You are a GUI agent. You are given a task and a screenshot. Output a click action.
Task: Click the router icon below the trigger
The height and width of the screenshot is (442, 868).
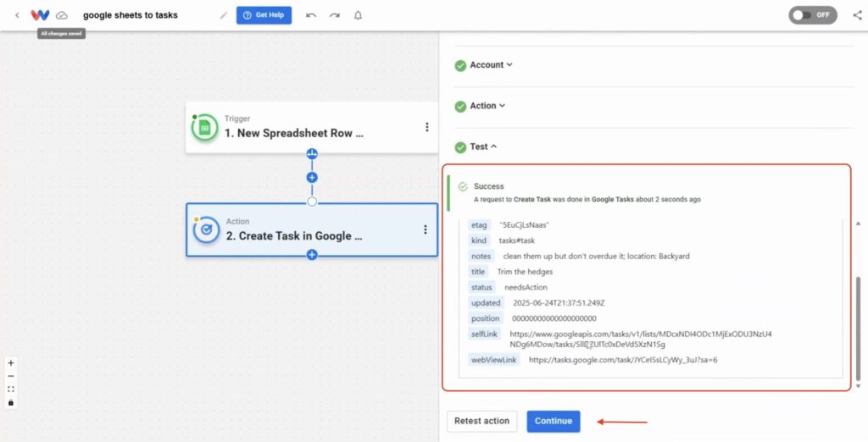(x=312, y=153)
